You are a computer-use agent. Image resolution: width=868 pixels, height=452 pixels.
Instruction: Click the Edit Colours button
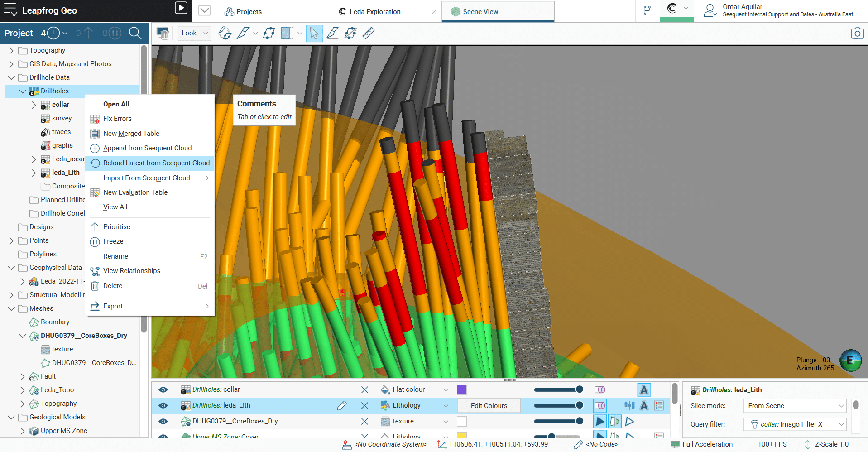coord(489,406)
